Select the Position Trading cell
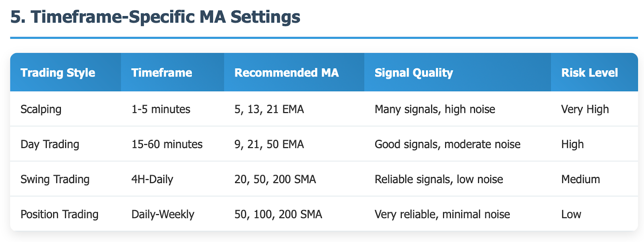This screenshot has width=644, height=242. tap(60, 215)
